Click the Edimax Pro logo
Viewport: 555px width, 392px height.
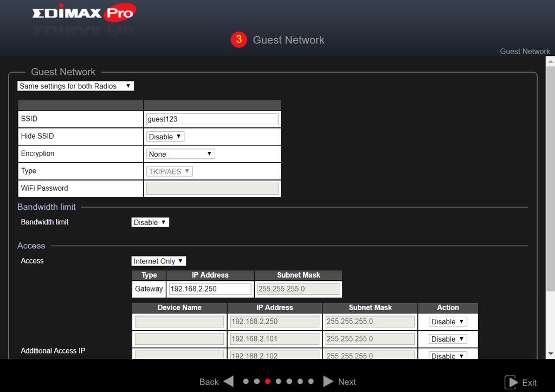point(84,13)
